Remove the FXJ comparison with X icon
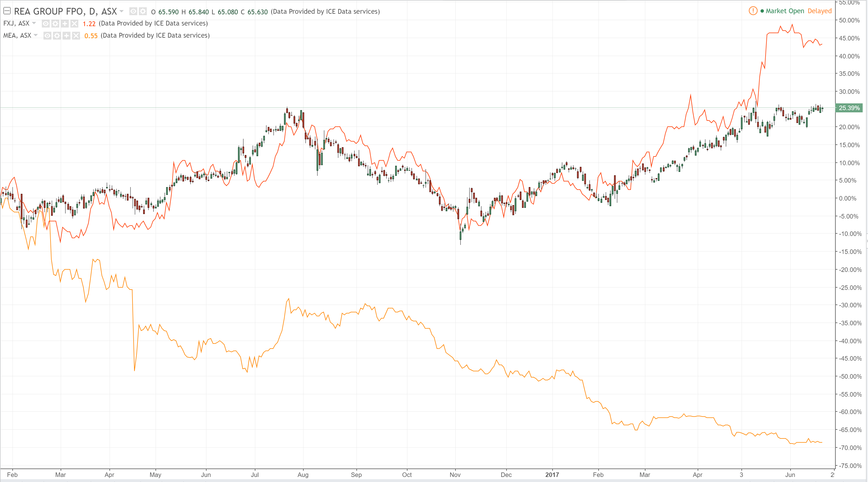This screenshot has width=868, height=482. tap(74, 24)
